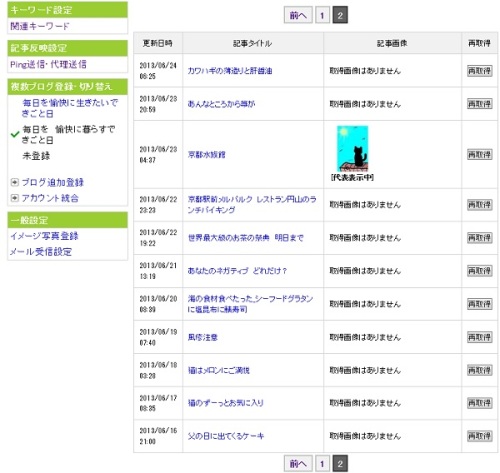Open article 世界最大級のお茶の祭典 明日まで
The image size is (500, 473).
click(246, 238)
